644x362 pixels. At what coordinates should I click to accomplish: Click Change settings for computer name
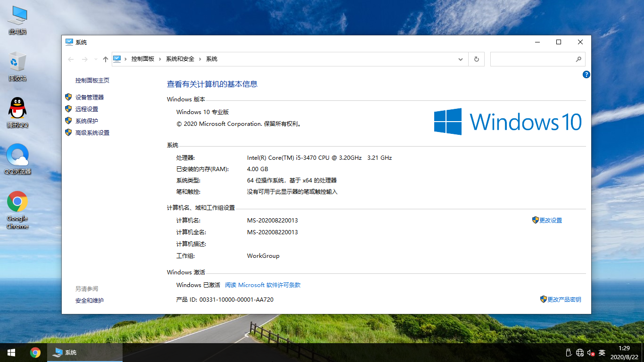[551, 220]
